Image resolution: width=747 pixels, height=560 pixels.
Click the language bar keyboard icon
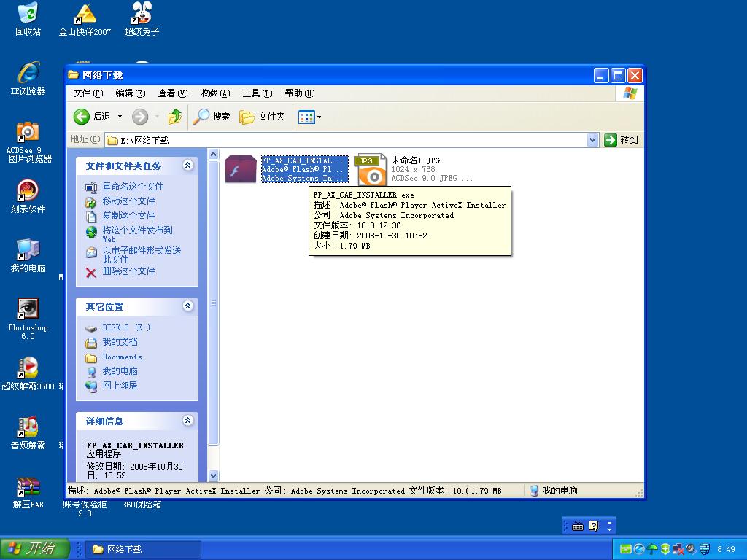(578, 526)
